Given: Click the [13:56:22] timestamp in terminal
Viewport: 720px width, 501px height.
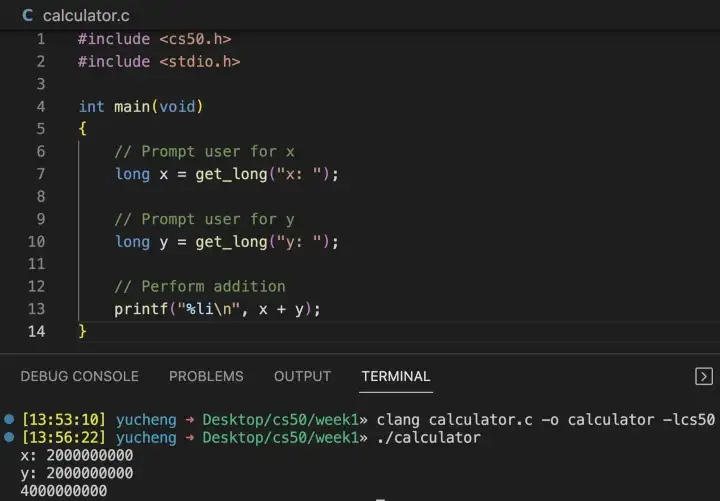Looking at the screenshot, I should [64, 438].
